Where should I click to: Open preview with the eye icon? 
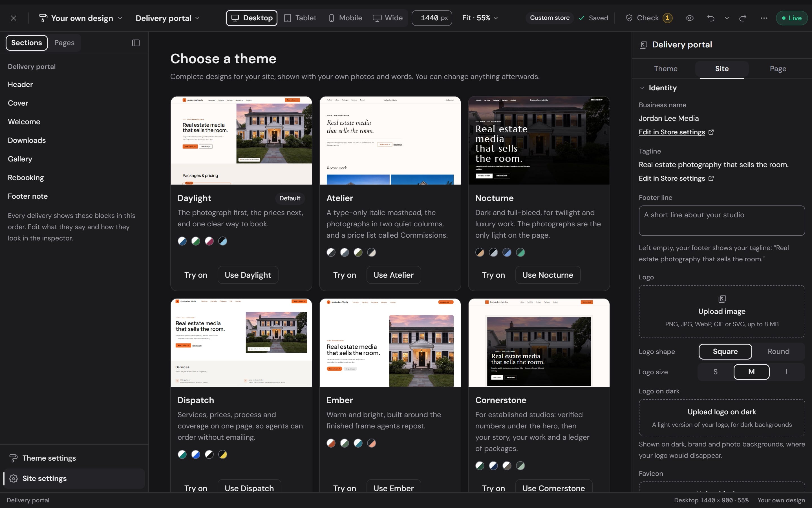click(690, 18)
